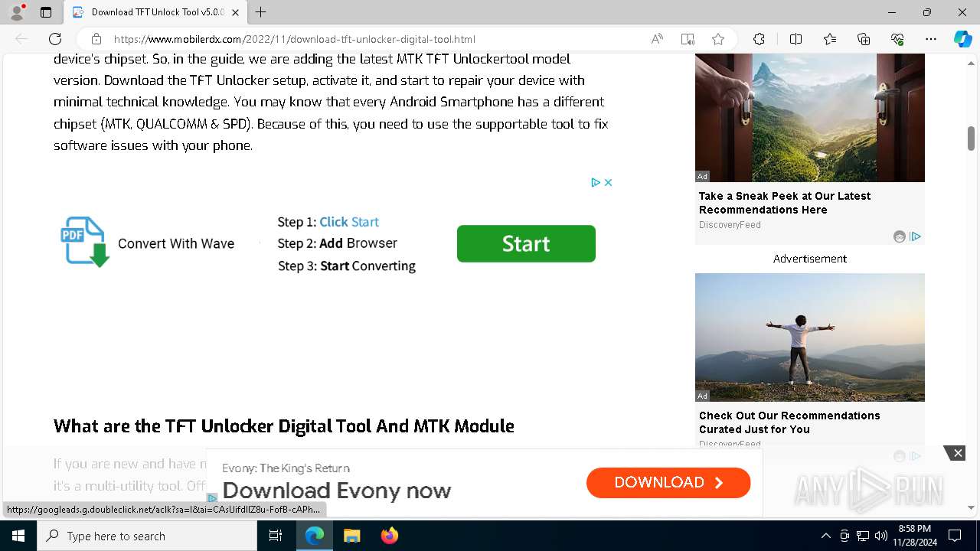Open File Explorer from taskbar
Viewport: 980px width, 551px height.
[351, 536]
